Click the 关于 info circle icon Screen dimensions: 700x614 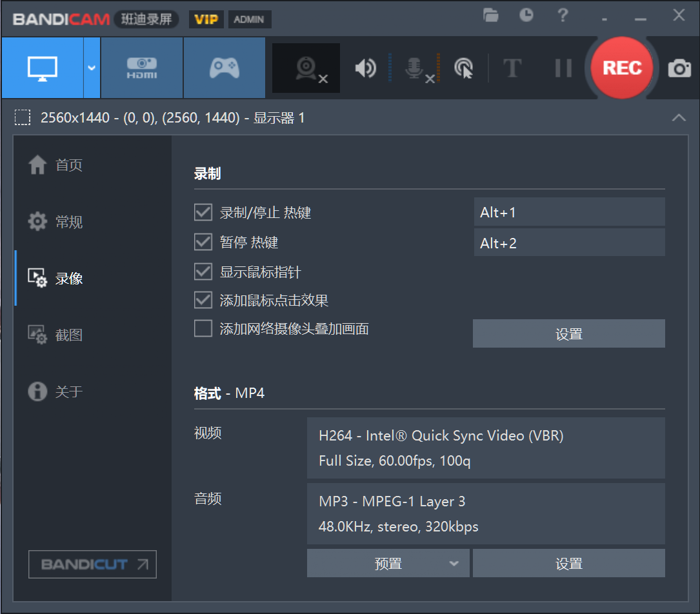[37, 391]
